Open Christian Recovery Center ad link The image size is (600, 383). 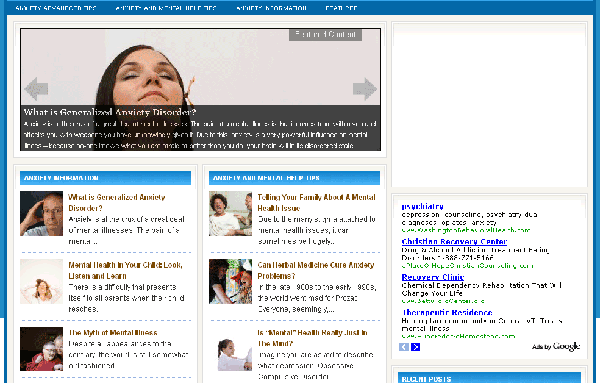[454, 241]
